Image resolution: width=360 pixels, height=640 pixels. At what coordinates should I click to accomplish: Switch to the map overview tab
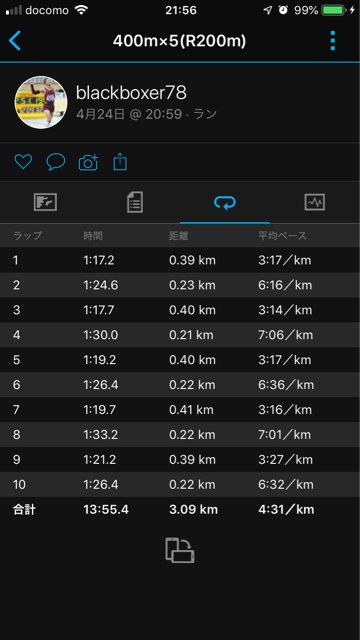tap(45, 202)
